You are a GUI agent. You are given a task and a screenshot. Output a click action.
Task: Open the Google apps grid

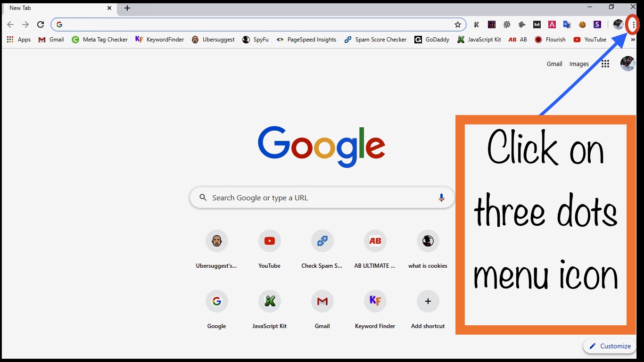point(606,64)
